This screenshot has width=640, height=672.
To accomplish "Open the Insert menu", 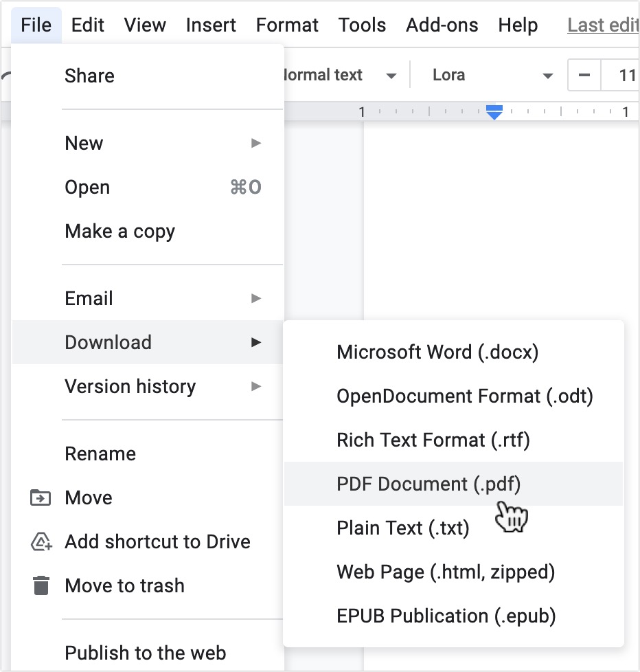I will click(x=211, y=25).
